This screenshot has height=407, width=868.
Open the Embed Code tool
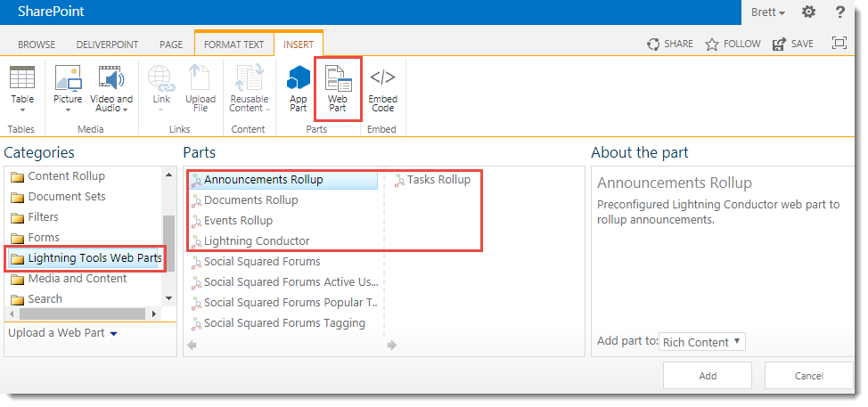click(x=382, y=88)
